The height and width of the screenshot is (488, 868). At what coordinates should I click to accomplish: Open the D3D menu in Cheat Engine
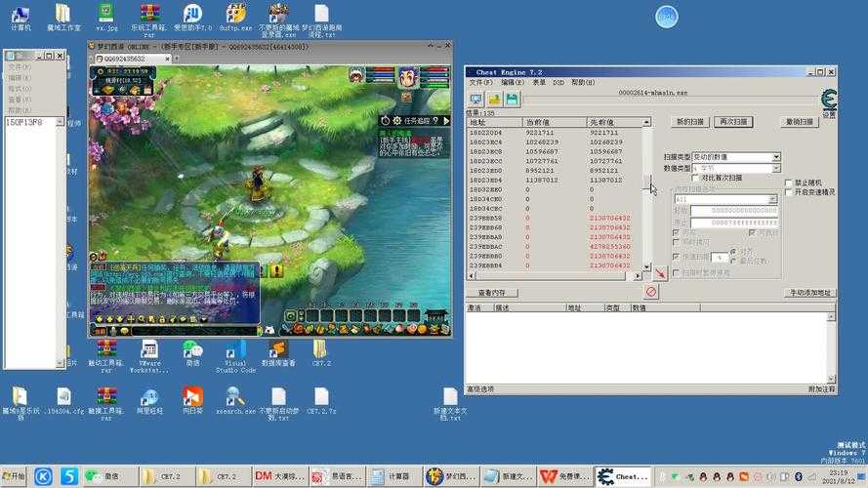[558, 82]
